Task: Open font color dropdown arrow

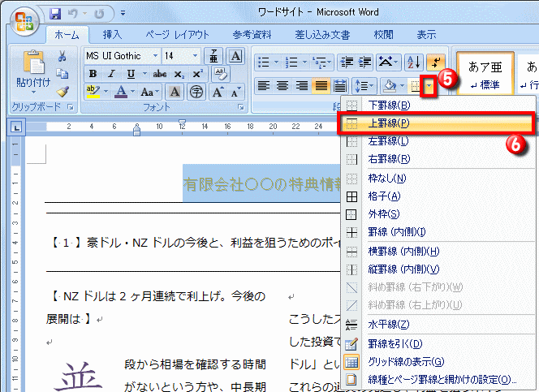Action: (x=132, y=92)
